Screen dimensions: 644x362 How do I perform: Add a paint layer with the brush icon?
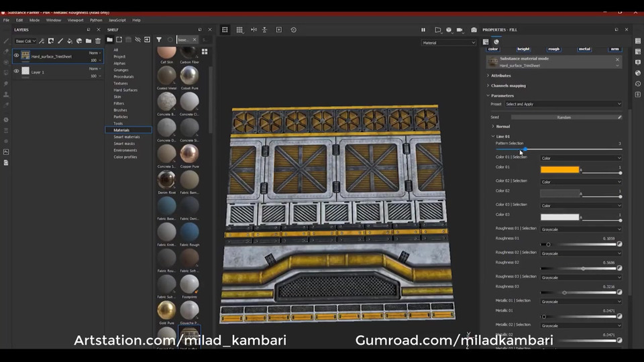[60, 41]
